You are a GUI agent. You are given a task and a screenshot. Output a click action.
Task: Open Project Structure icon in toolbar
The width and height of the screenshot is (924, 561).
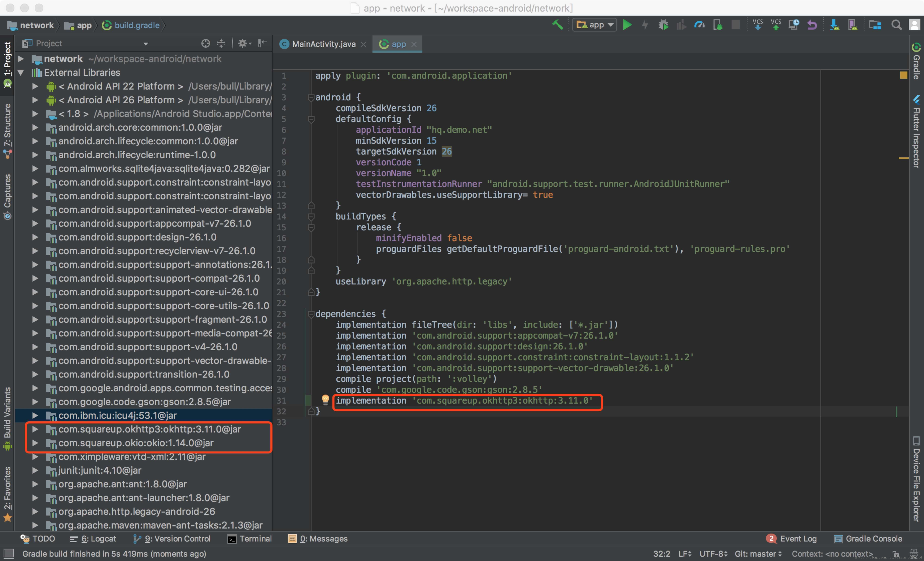875,25
